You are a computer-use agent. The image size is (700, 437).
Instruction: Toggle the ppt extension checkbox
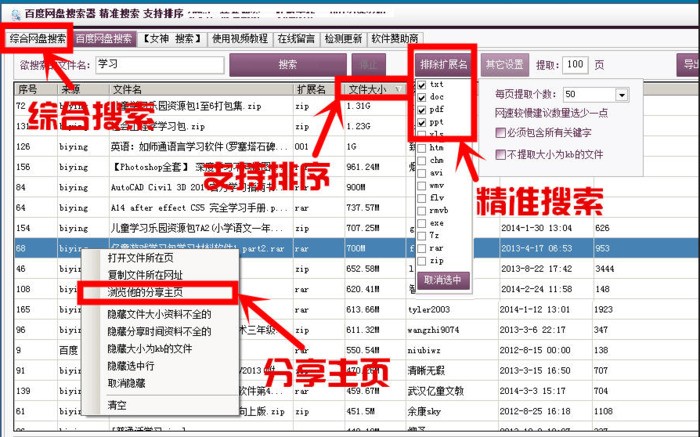pyautogui.click(x=421, y=122)
